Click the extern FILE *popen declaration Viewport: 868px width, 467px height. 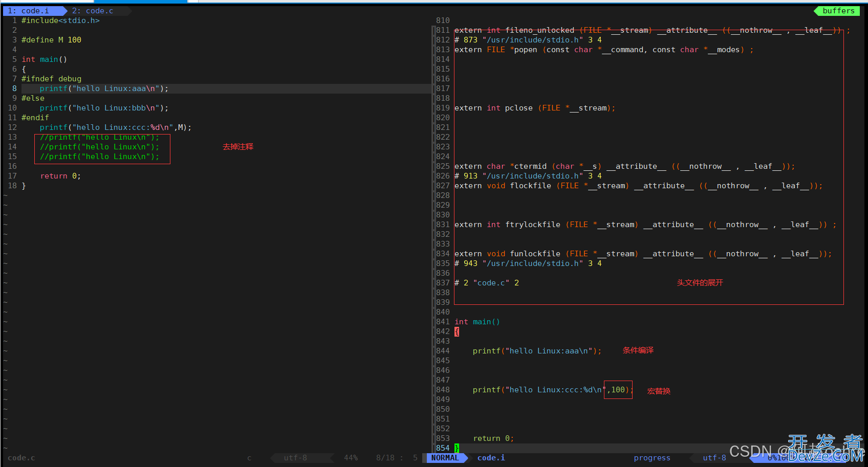pyautogui.click(x=604, y=50)
